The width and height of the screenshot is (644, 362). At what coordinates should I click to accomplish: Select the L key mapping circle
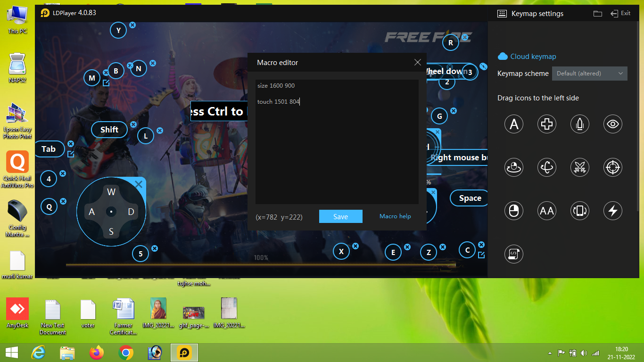tap(146, 136)
